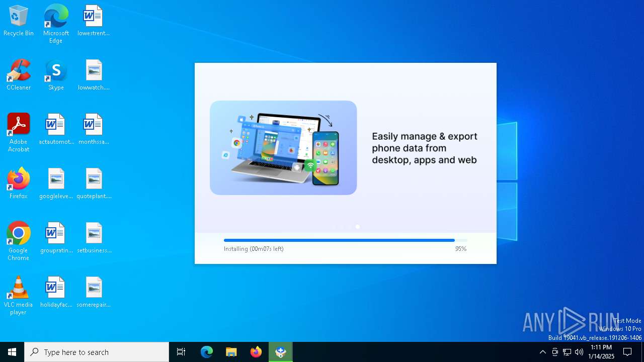
Task: Click the 95% progress percentage text
Action: 461,249
